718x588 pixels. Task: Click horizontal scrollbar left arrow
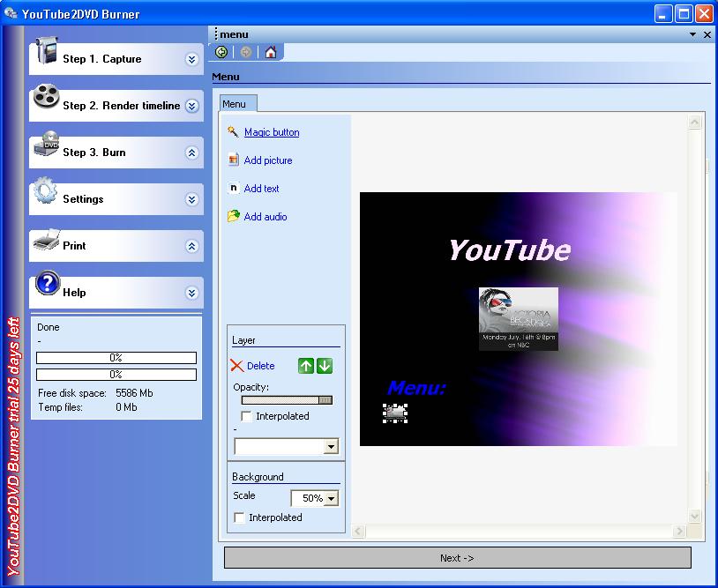pyautogui.click(x=358, y=531)
